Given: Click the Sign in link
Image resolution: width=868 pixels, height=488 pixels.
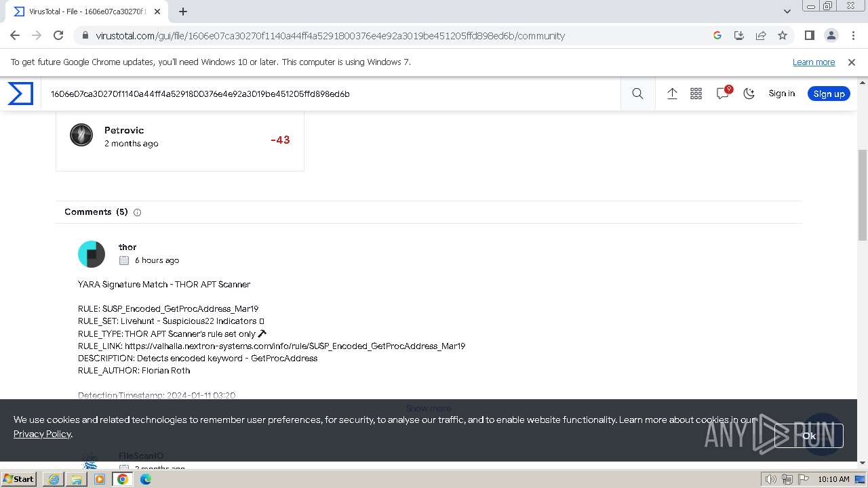Looking at the screenshot, I should click(x=782, y=94).
